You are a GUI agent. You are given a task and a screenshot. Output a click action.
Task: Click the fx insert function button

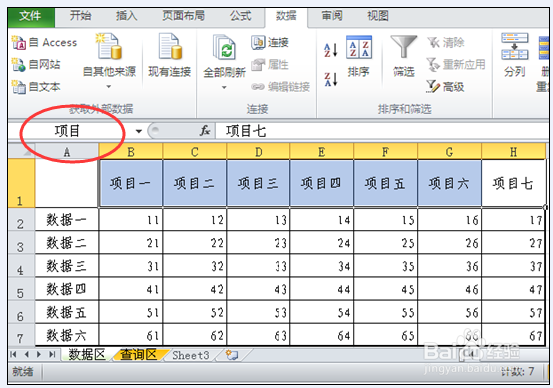coord(205,131)
